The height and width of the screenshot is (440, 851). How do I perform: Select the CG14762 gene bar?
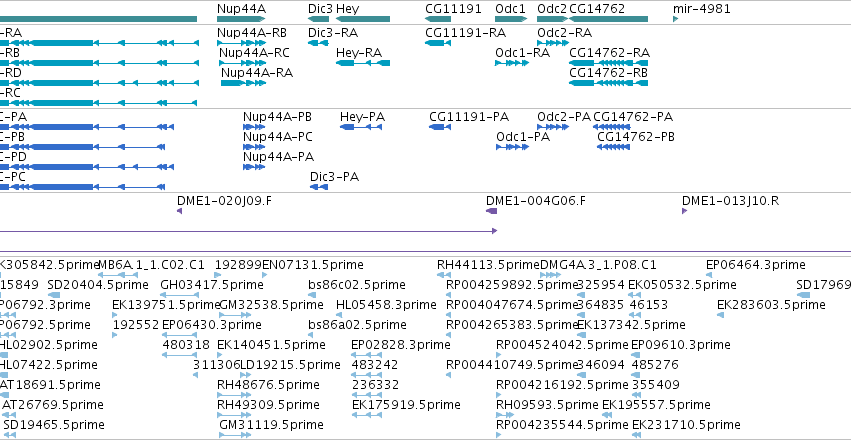(608, 19)
